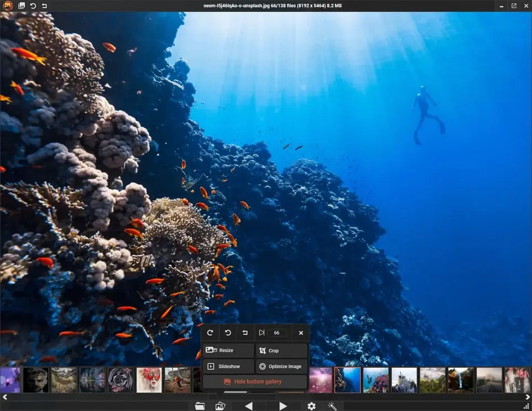The width and height of the screenshot is (532, 411).
Task: Click the gallery icon in the title bar
Action: pos(22,6)
